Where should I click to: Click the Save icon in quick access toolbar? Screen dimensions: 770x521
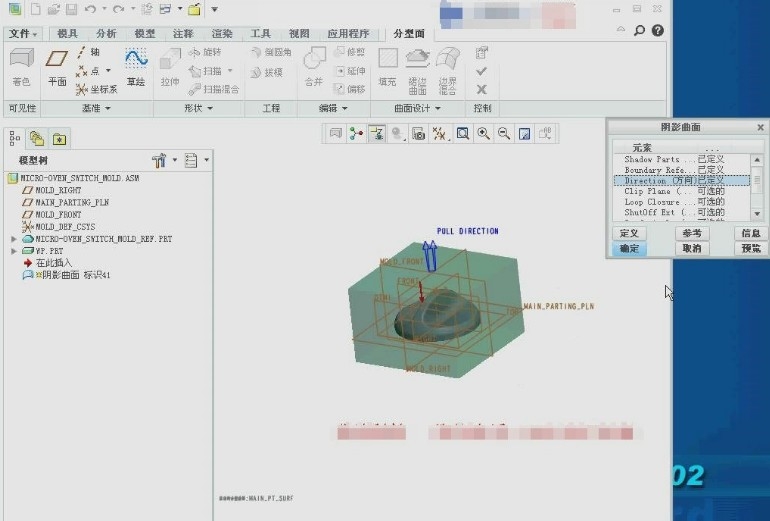71,9
